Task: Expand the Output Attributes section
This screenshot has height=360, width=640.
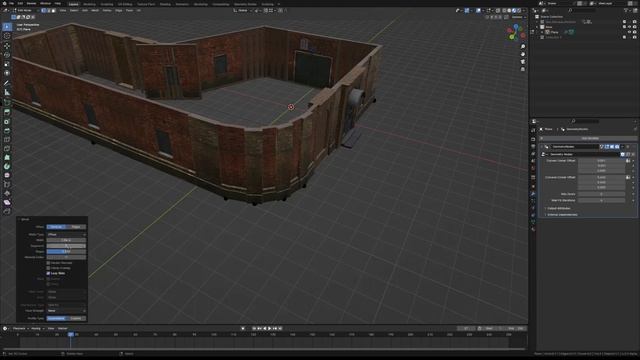Action: point(559,209)
